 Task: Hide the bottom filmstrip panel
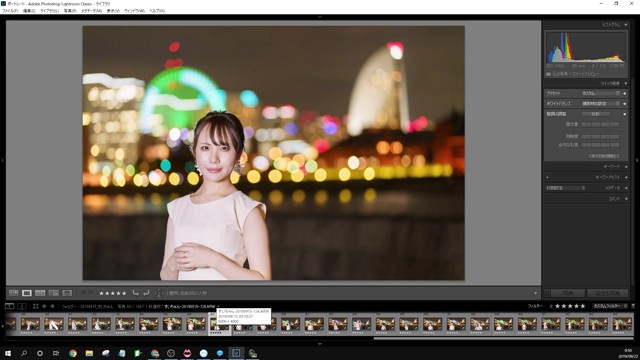(x=320, y=344)
